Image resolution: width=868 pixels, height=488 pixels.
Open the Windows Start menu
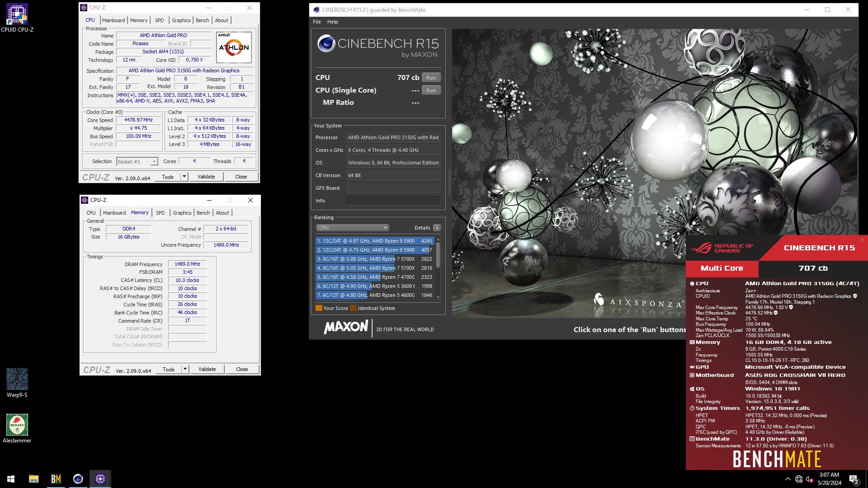pos(11,479)
